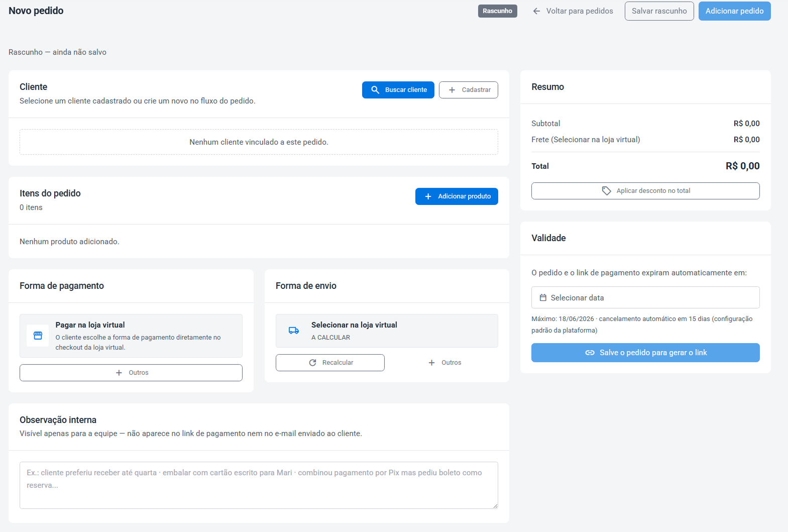Click the calendar icon in Selecionar data
Screen dimensions: 788x532
543,298
